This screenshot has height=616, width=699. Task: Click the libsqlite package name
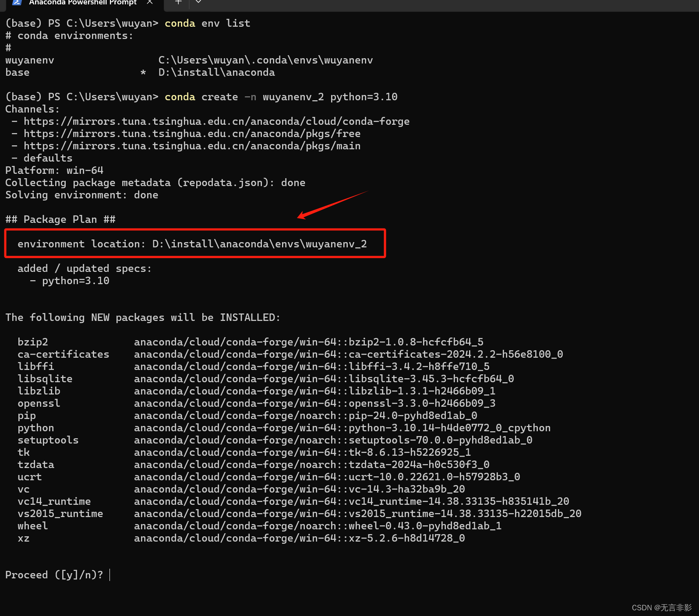(45, 379)
